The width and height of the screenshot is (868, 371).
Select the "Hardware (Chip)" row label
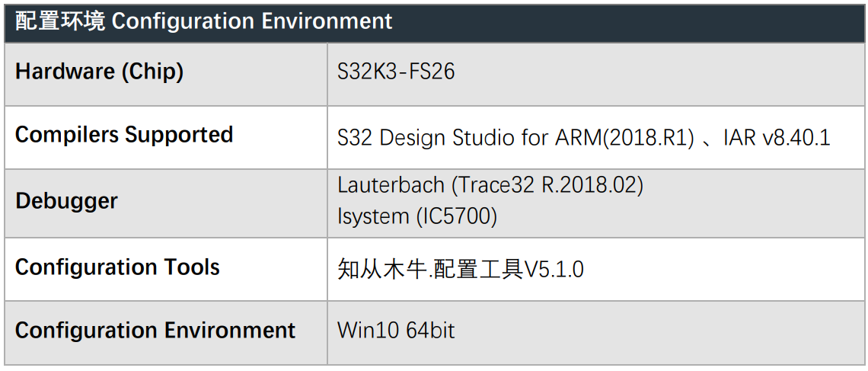click(x=99, y=72)
